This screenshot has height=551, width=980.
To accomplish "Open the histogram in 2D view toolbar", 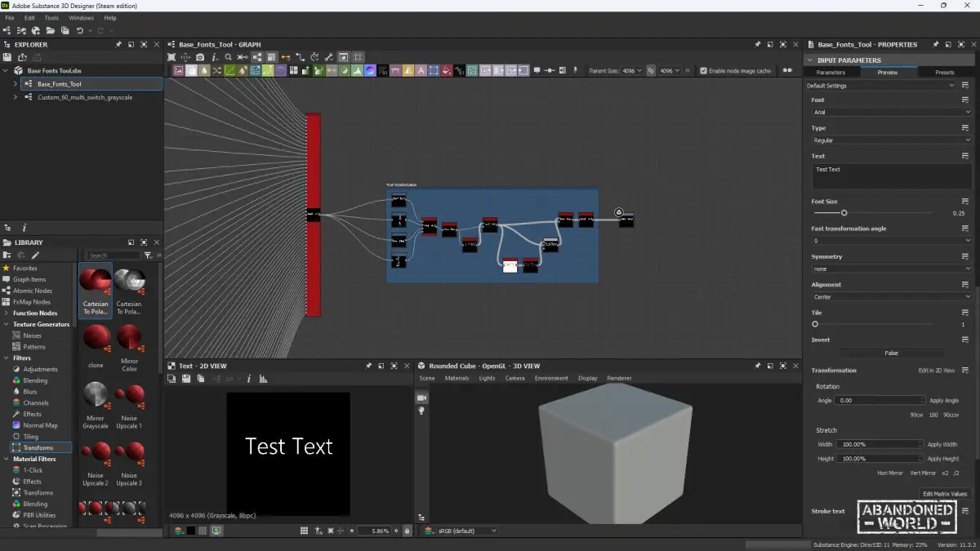I will pos(263,379).
